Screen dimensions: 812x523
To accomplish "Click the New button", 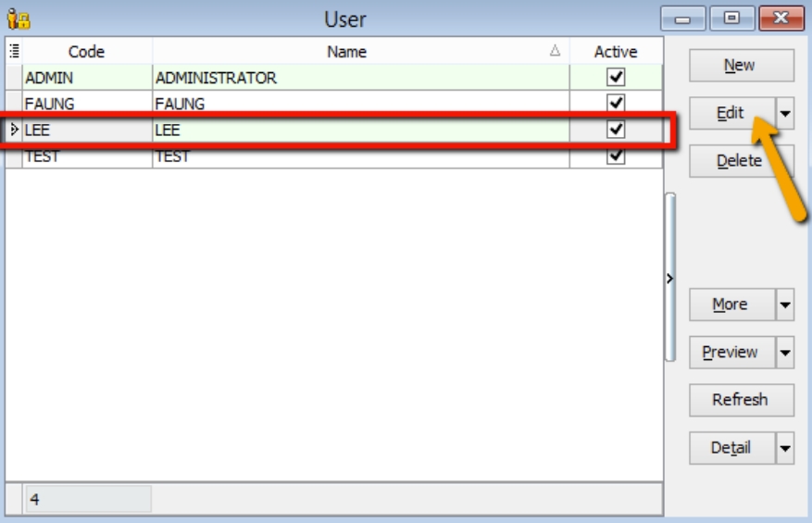I will click(742, 65).
